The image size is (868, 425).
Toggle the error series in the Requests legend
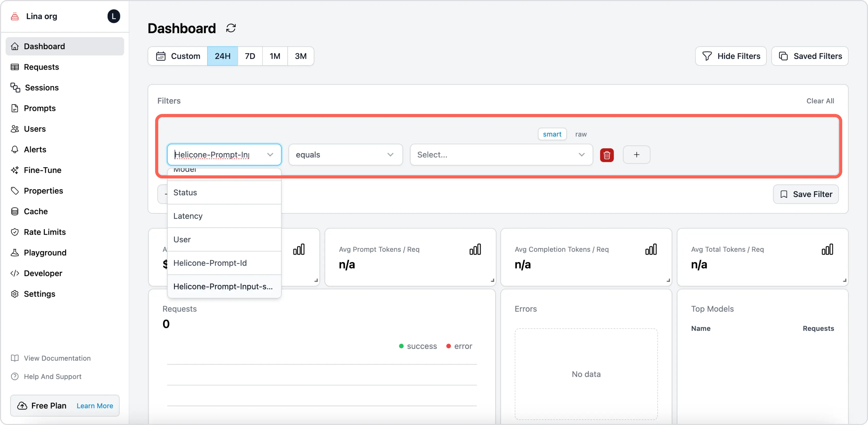point(459,346)
